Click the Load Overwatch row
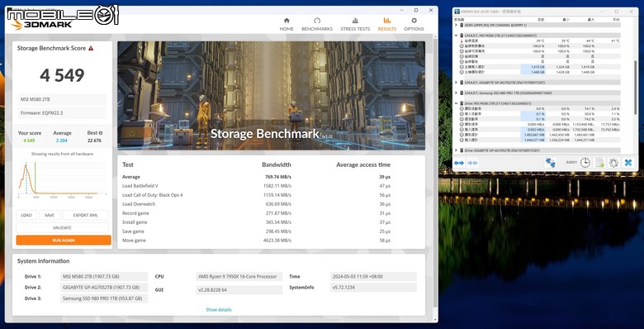The image size is (644, 329). click(271, 204)
